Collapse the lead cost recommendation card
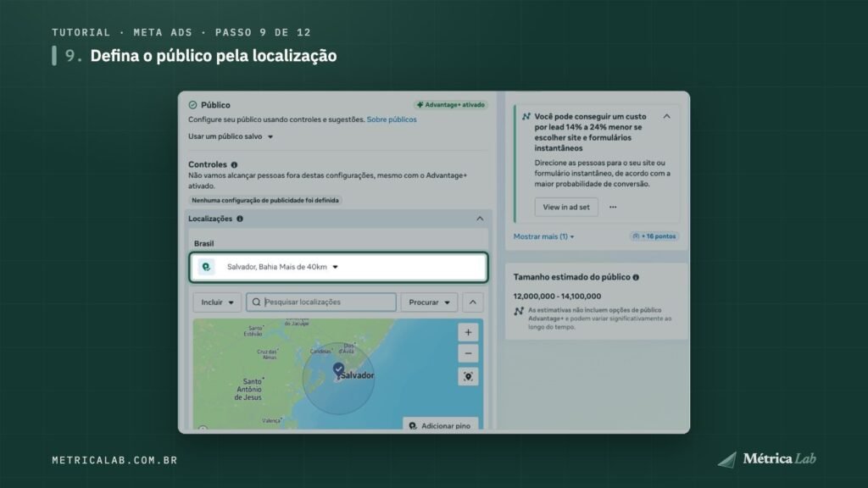The height and width of the screenshot is (488, 868). (x=666, y=117)
